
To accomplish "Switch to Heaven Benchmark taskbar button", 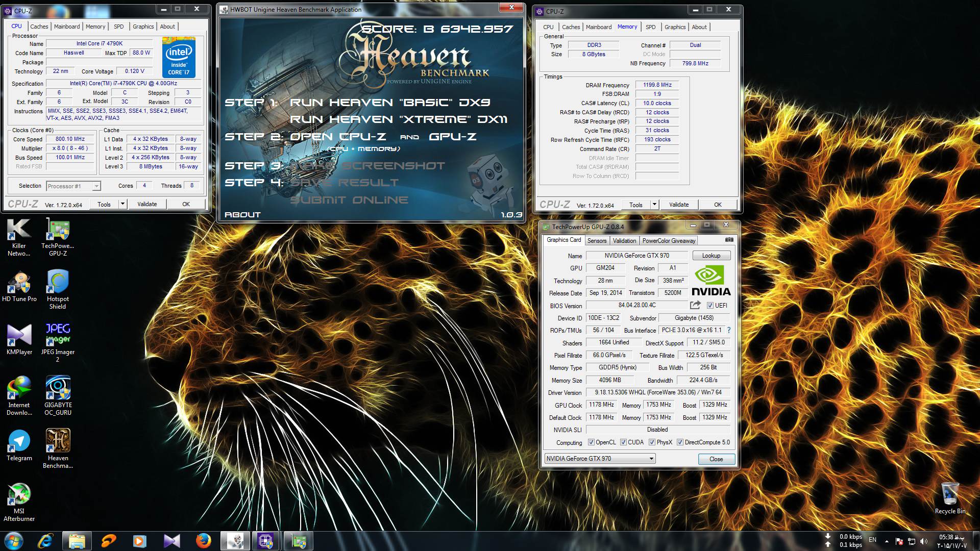I will tap(235, 541).
